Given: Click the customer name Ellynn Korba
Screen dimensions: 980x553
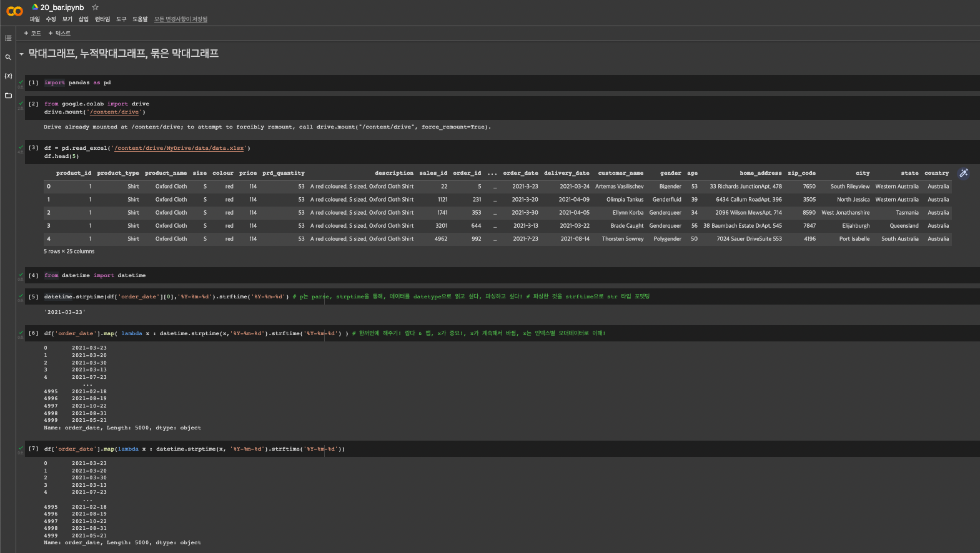Looking at the screenshot, I should coord(628,212).
